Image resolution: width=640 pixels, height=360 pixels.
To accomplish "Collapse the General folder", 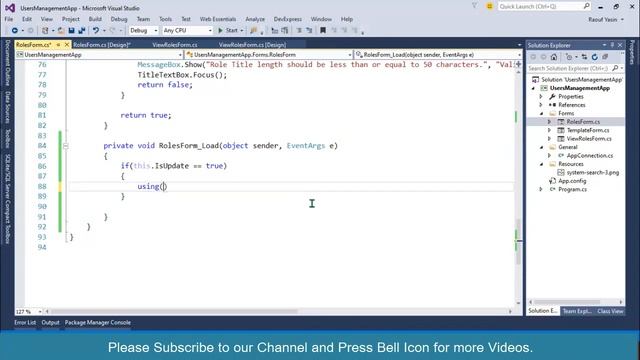I will 542,147.
